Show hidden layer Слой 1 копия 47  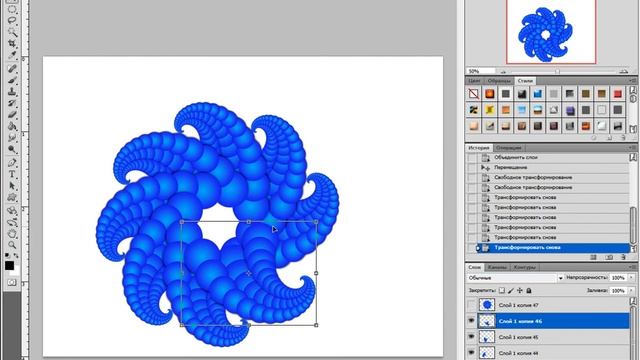(x=471, y=305)
